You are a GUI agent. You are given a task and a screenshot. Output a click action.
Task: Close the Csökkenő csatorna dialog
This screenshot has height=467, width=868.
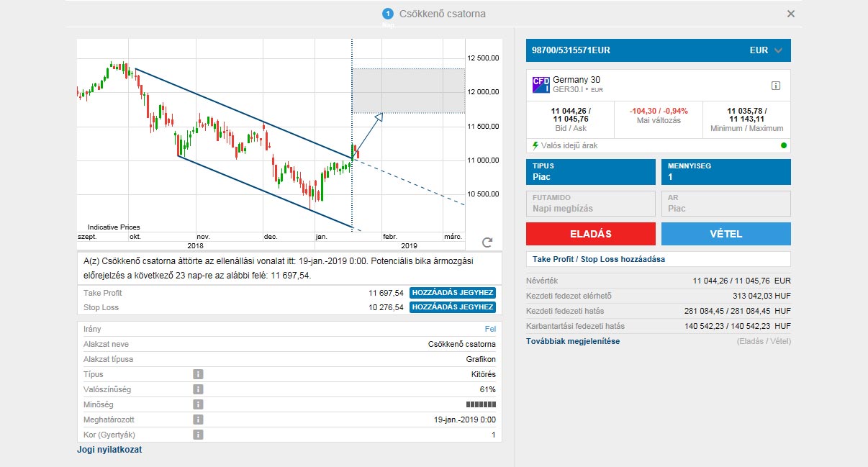791,14
